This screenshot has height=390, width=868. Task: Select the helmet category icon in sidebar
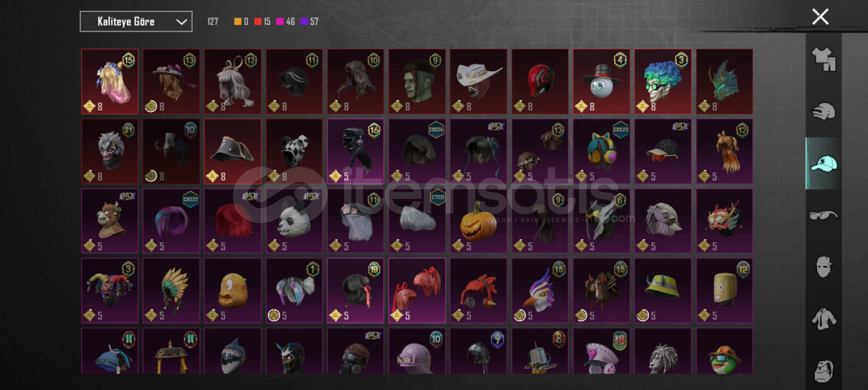coord(824,112)
